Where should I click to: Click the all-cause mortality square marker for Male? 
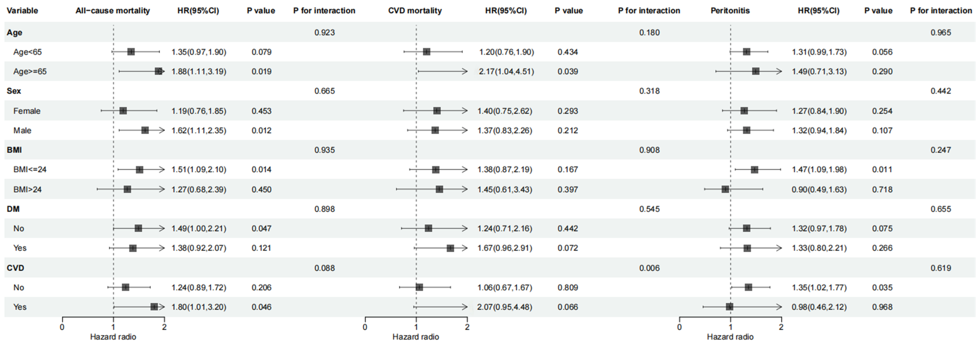pyautogui.click(x=145, y=130)
